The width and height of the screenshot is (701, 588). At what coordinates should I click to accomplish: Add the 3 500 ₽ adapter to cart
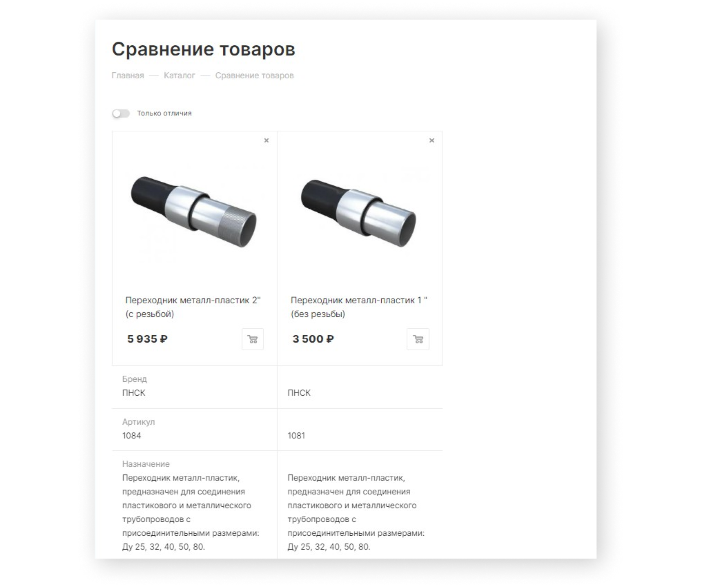click(x=418, y=339)
